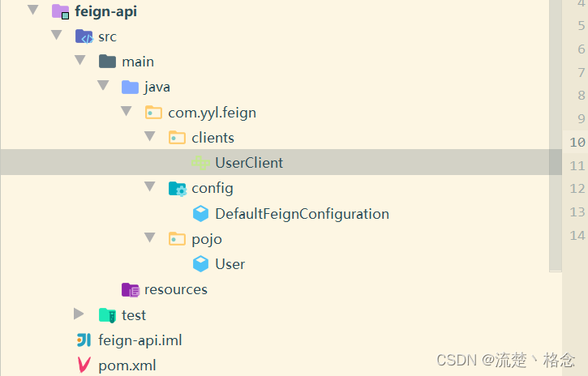This screenshot has width=588, height=376.
Task: Click the DefaultFeignConfiguration class icon
Action: 200,213
